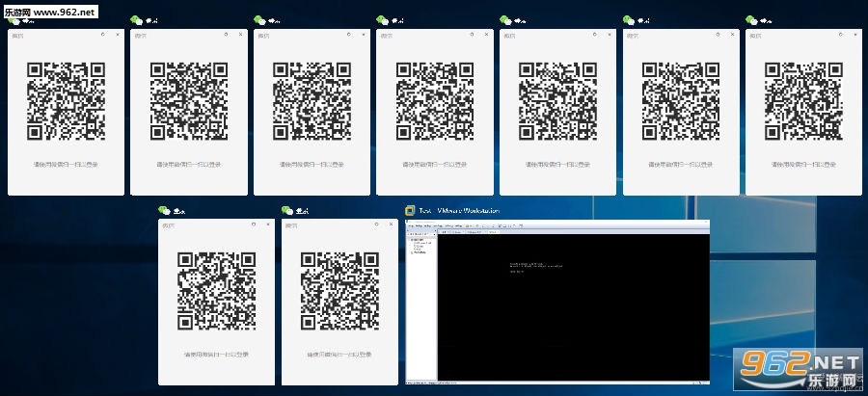Viewport: 868px width, 396px height.
Task: Select QR code in third top-row WeChat window
Action: (312, 101)
